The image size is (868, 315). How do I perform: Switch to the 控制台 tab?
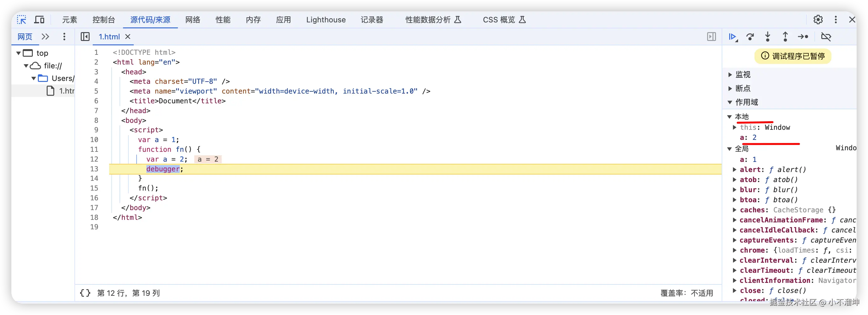(103, 20)
